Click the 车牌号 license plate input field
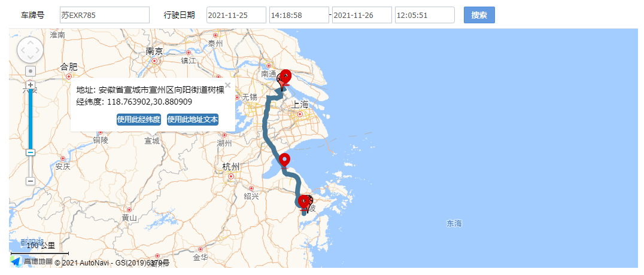This screenshot has width=644, height=275. [x=104, y=15]
